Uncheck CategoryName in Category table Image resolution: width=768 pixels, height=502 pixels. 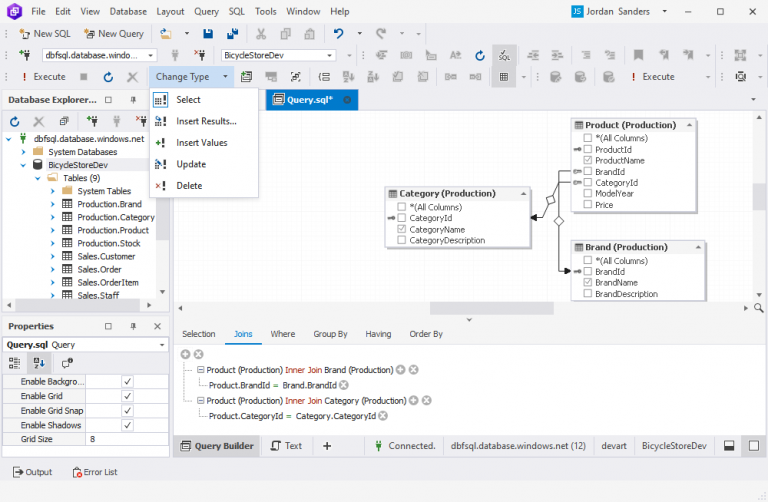(x=402, y=229)
